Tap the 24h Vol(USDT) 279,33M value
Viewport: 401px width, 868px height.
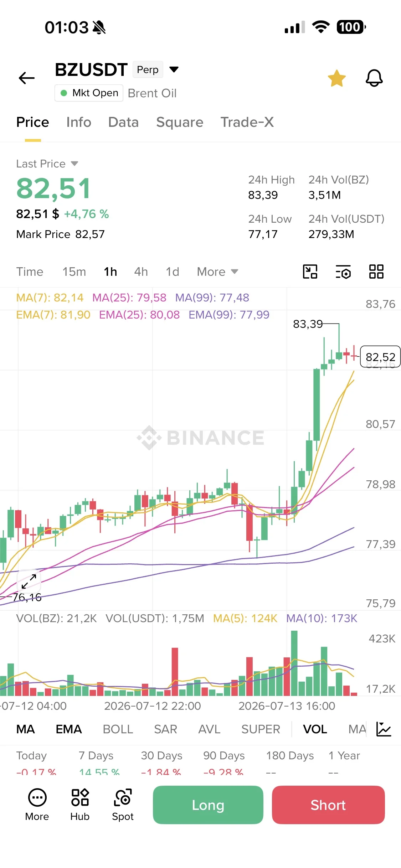coord(331,234)
